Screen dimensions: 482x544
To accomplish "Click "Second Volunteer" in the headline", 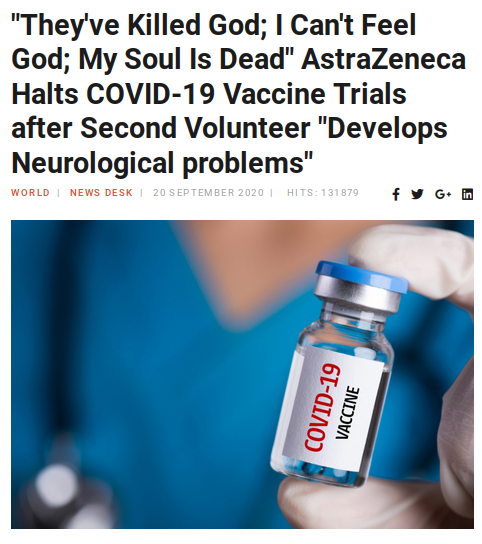I will point(195,128).
